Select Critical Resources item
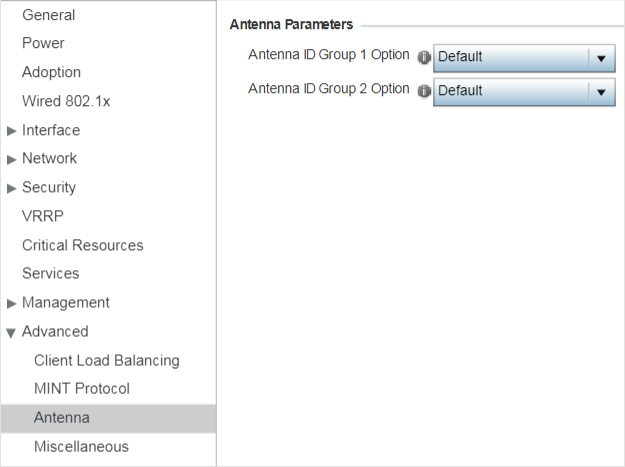 coord(83,245)
